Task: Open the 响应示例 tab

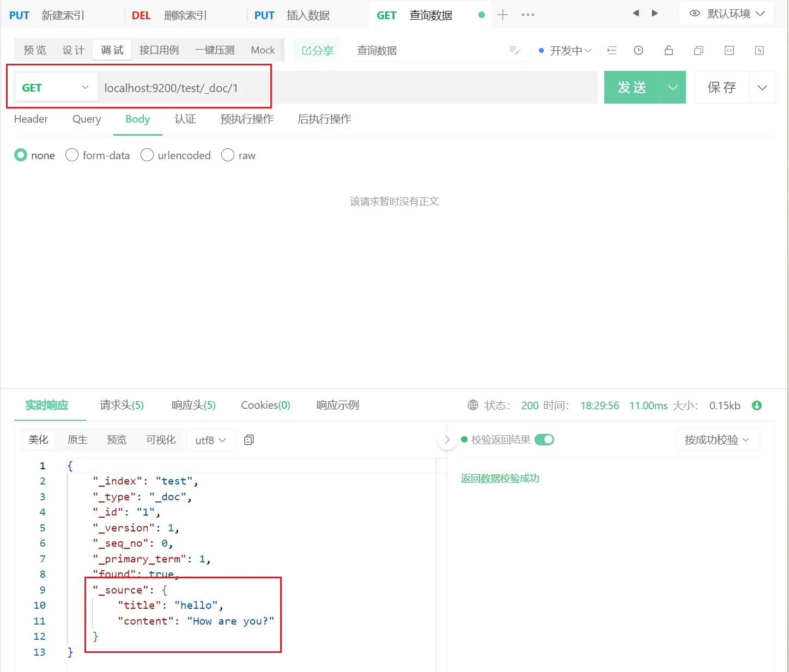Action: coord(338,405)
